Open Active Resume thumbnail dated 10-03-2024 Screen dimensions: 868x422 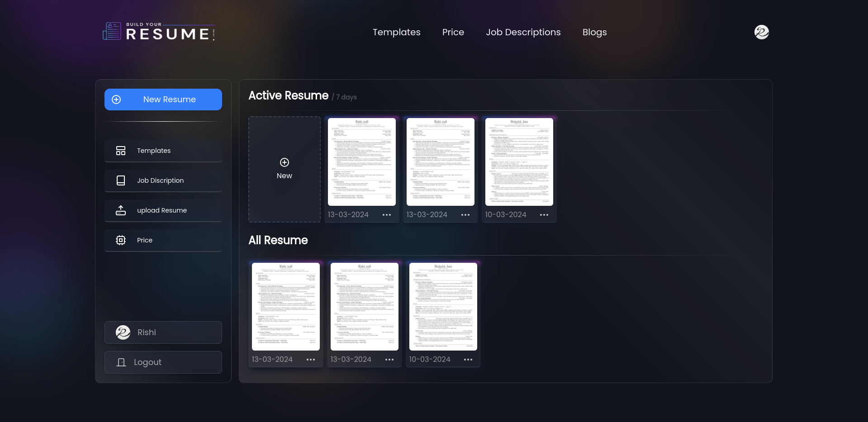(x=519, y=162)
